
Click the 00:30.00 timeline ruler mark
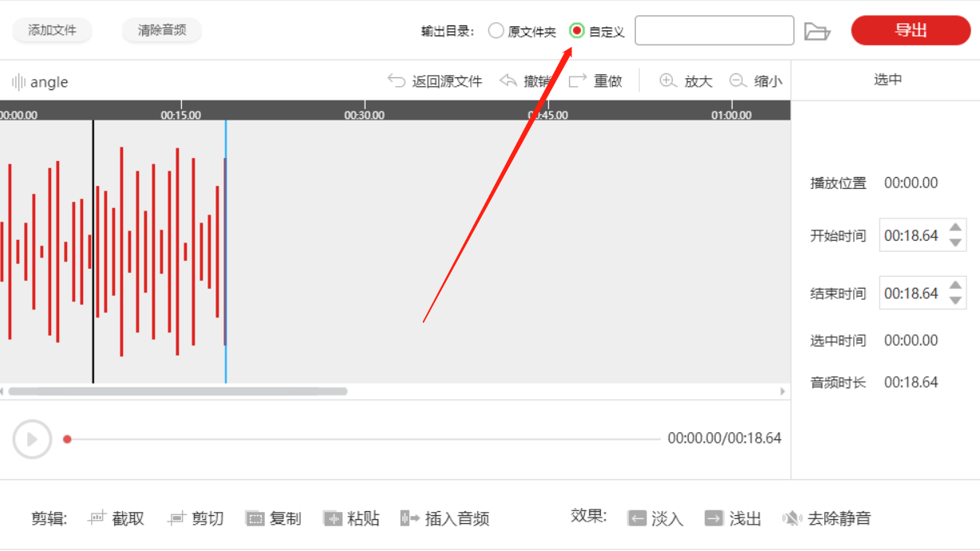pyautogui.click(x=365, y=115)
